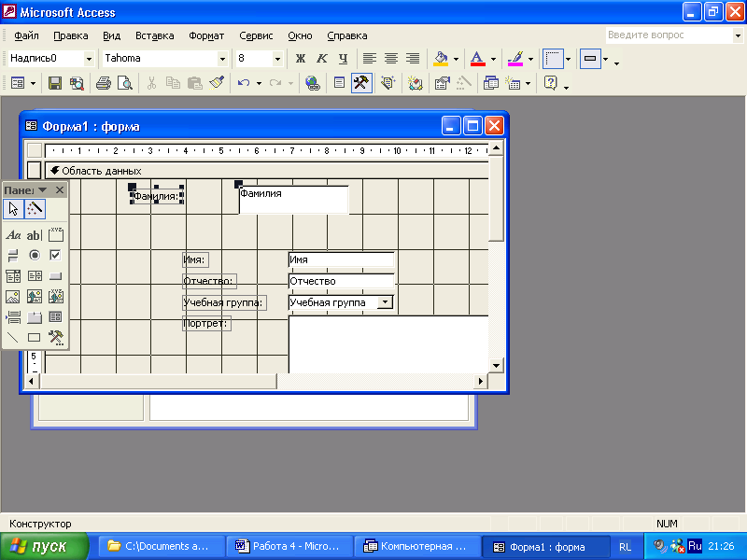Click the Copy icon
Screen dimensions: 747x560
(x=173, y=83)
